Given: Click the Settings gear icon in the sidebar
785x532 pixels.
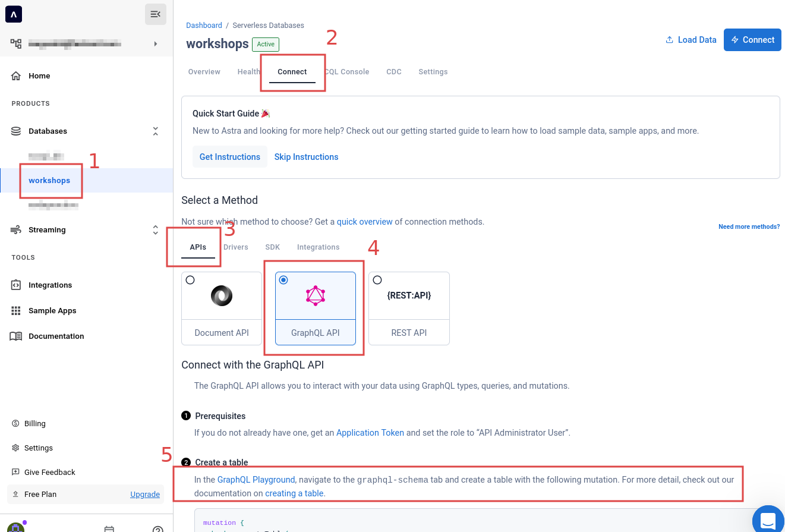Looking at the screenshot, I should 15,448.
